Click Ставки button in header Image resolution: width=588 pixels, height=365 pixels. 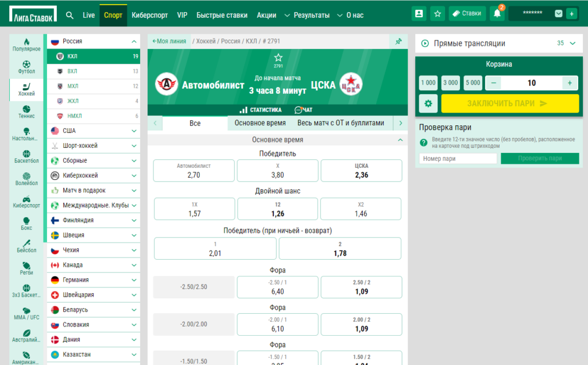pos(467,14)
